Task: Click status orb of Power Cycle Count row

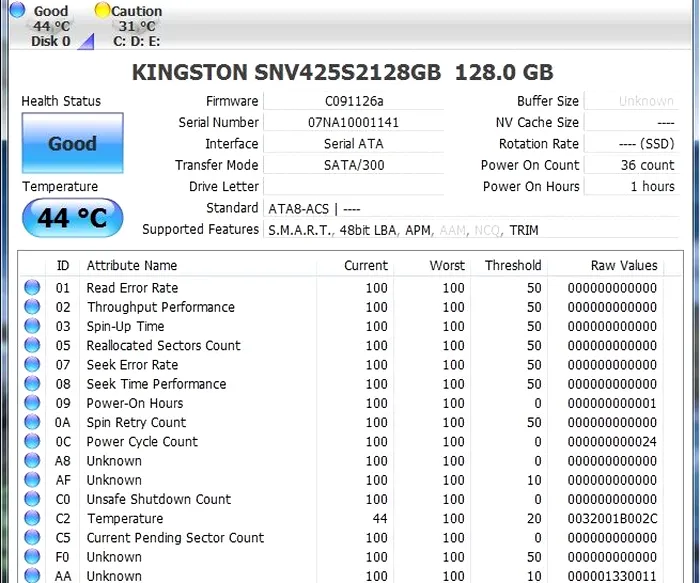Action: coord(32,441)
